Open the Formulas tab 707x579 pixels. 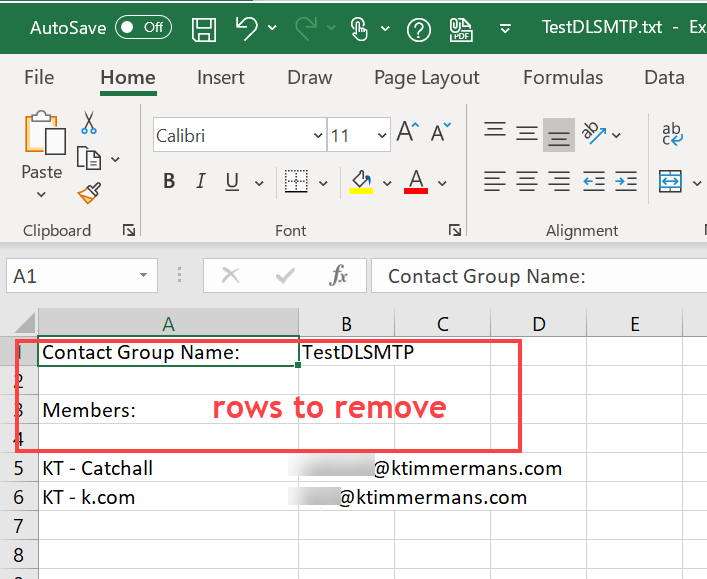coord(563,78)
